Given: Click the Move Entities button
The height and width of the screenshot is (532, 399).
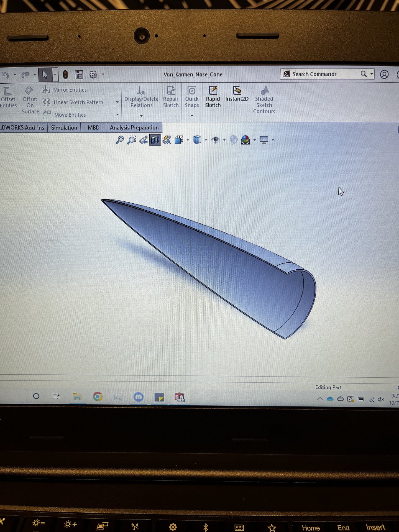Looking at the screenshot, I should (70, 115).
